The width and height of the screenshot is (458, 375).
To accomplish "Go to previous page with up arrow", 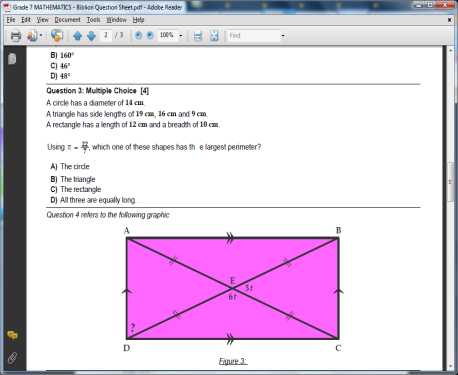I will pyautogui.click(x=77, y=36).
